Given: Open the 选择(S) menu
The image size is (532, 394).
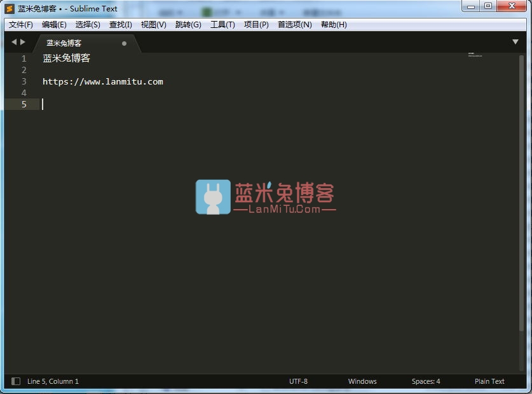Looking at the screenshot, I should click(88, 24).
